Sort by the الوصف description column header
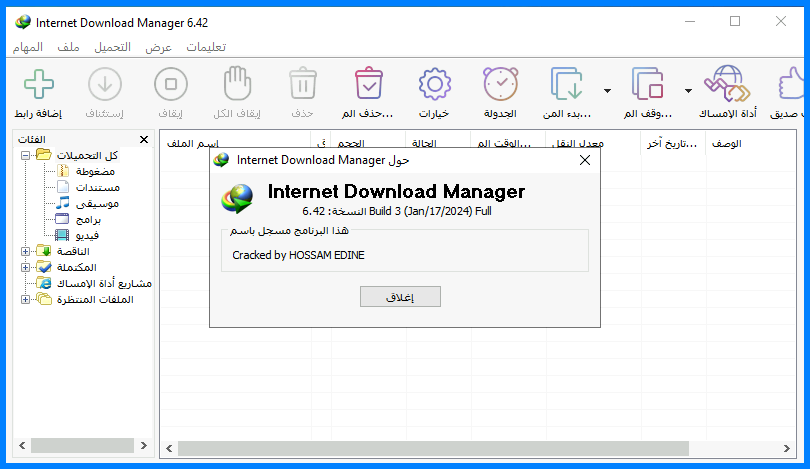The height and width of the screenshot is (469, 810). 751,143
